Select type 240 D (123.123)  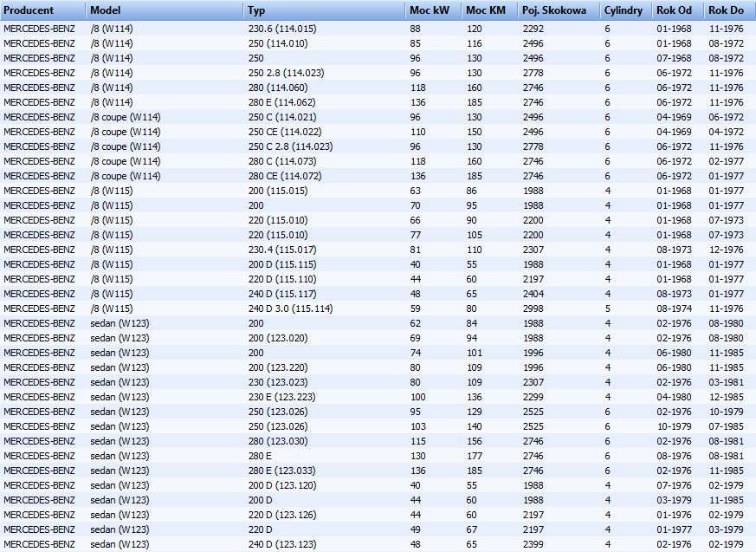282,544
